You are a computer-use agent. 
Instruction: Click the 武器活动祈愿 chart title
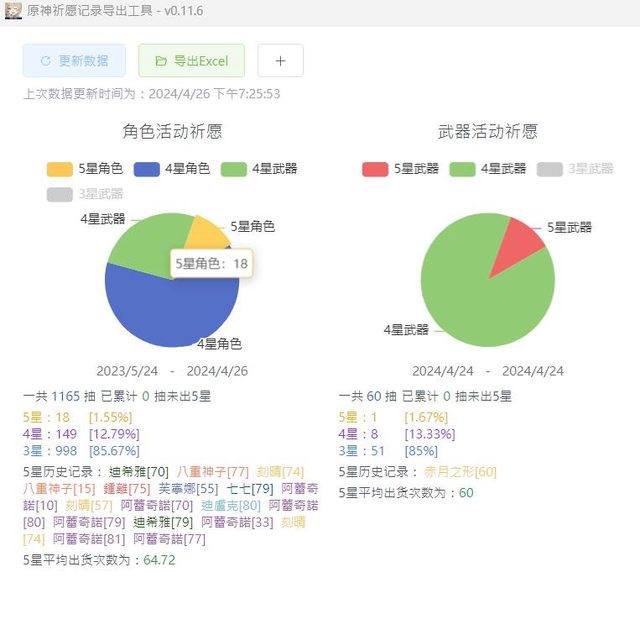click(487, 131)
